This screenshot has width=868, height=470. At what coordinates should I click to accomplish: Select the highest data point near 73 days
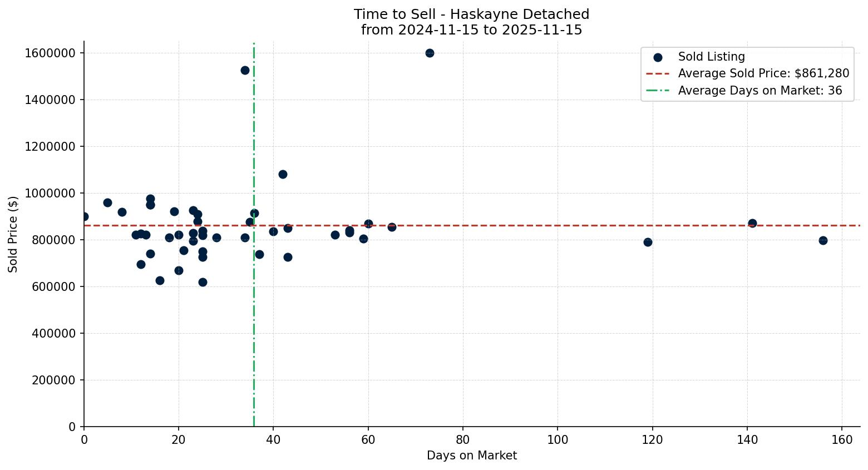pos(430,53)
